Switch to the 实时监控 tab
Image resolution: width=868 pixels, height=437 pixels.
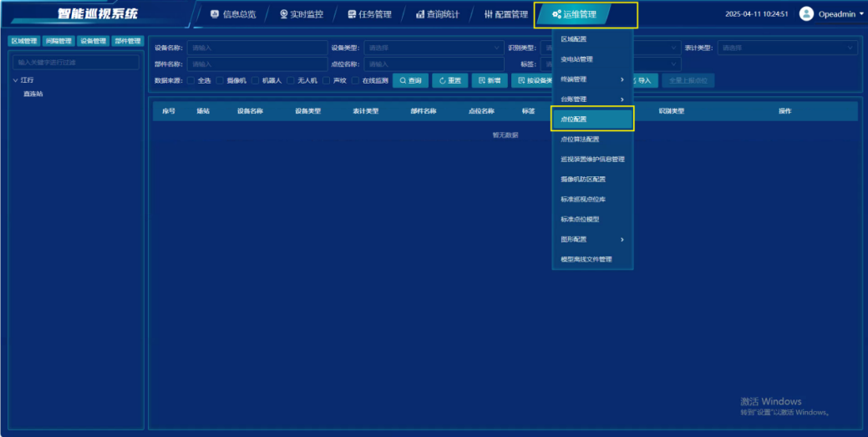pos(301,14)
